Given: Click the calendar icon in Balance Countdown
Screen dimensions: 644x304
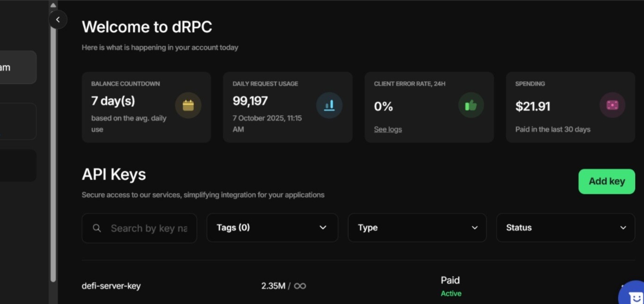Looking at the screenshot, I should [188, 105].
